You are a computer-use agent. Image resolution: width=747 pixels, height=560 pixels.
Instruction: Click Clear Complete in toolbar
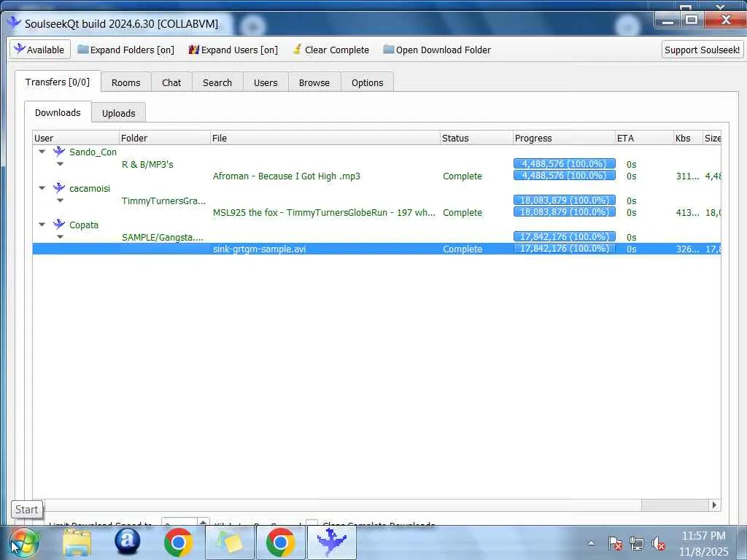click(330, 50)
